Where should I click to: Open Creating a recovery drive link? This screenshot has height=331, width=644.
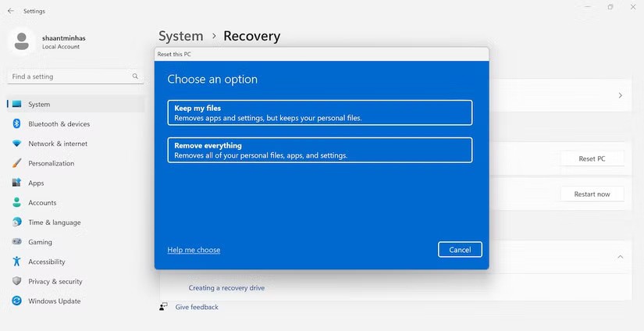point(226,288)
